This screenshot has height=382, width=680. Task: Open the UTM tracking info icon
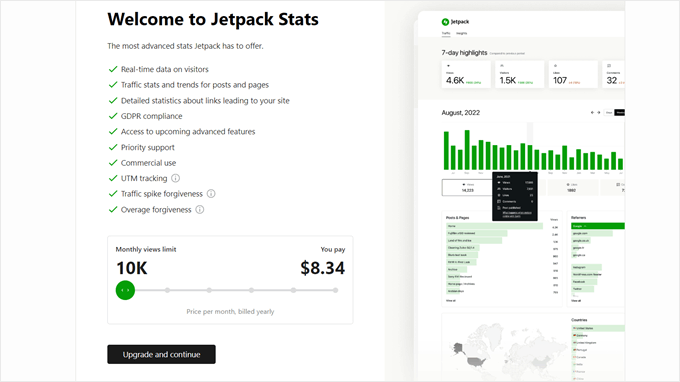click(x=175, y=178)
